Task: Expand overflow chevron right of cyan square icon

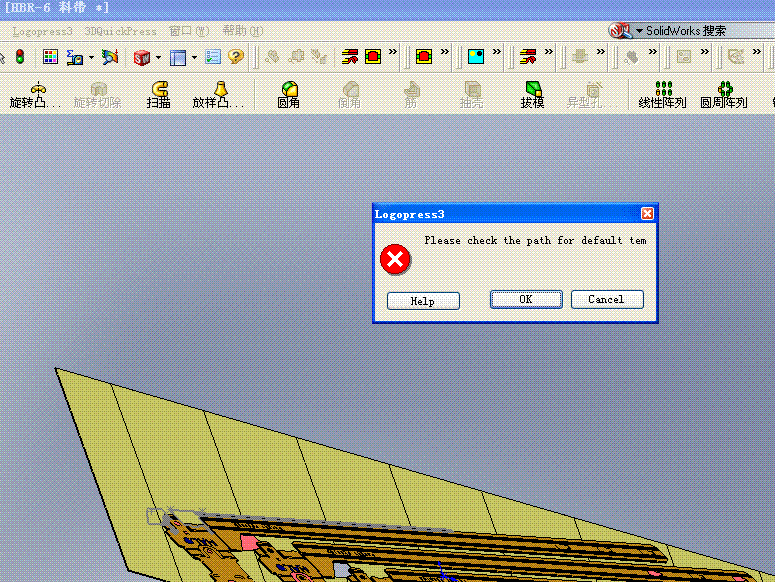Action: point(497,51)
